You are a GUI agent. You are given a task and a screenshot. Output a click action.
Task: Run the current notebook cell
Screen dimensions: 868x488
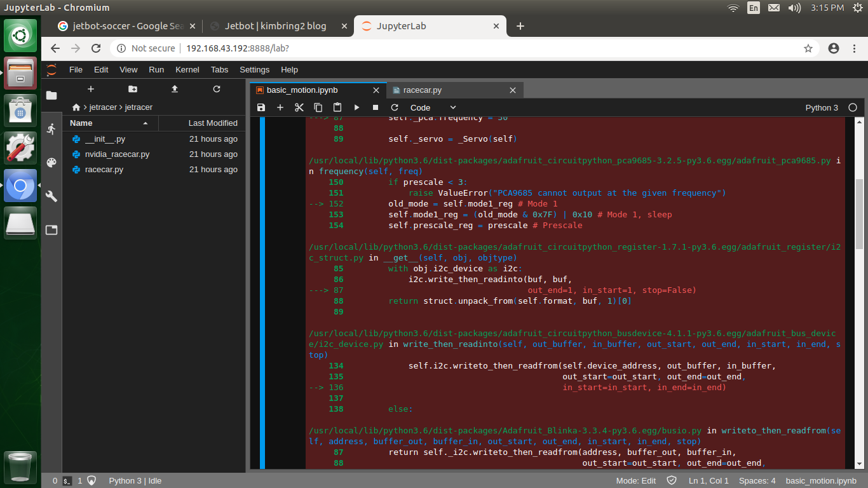[356, 107]
